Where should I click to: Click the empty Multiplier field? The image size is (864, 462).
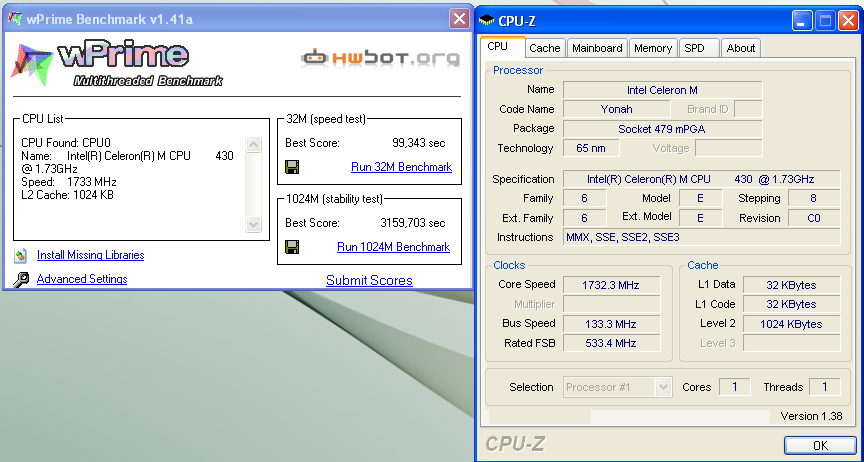pyautogui.click(x=611, y=304)
